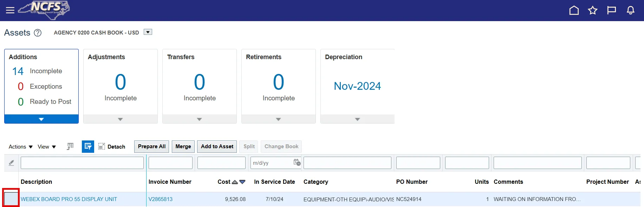The height and width of the screenshot is (207, 644).
Task: Click the clear all filters eraser icon
Action: (x=11, y=163)
